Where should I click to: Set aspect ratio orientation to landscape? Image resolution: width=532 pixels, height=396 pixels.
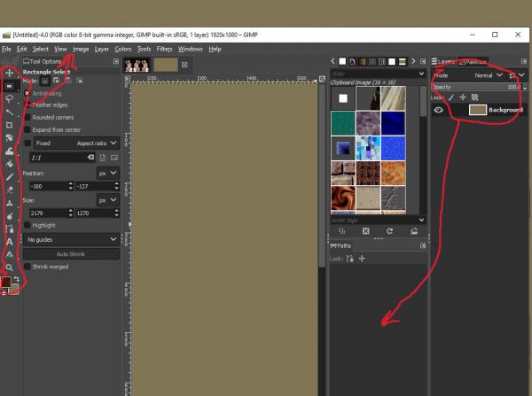114,158
